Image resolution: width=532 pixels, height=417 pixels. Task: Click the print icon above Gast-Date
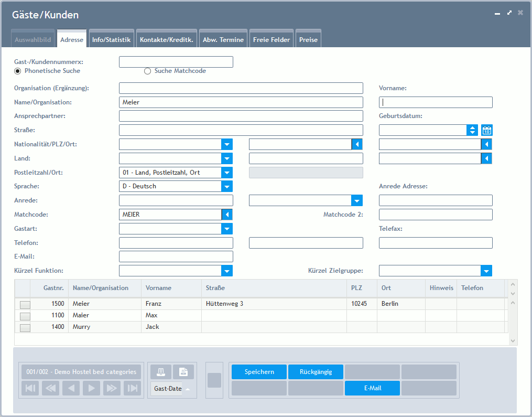(161, 372)
